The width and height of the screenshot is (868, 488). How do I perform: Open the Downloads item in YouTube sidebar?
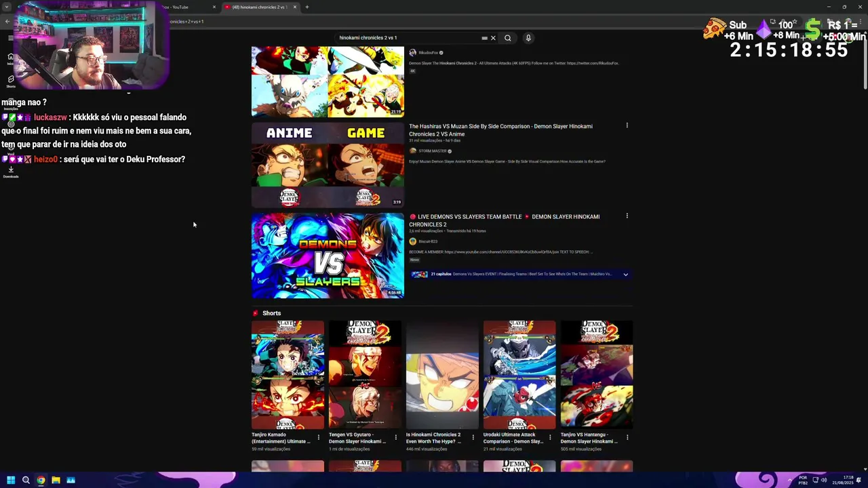click(11, 172)
